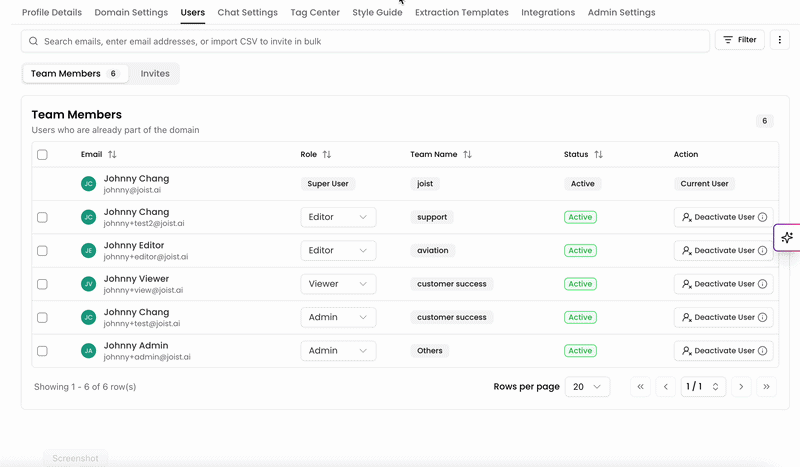Click the aviation team name tag
Image resolution: width=800 pixels, height=467 pixels.
coord(433,251)
